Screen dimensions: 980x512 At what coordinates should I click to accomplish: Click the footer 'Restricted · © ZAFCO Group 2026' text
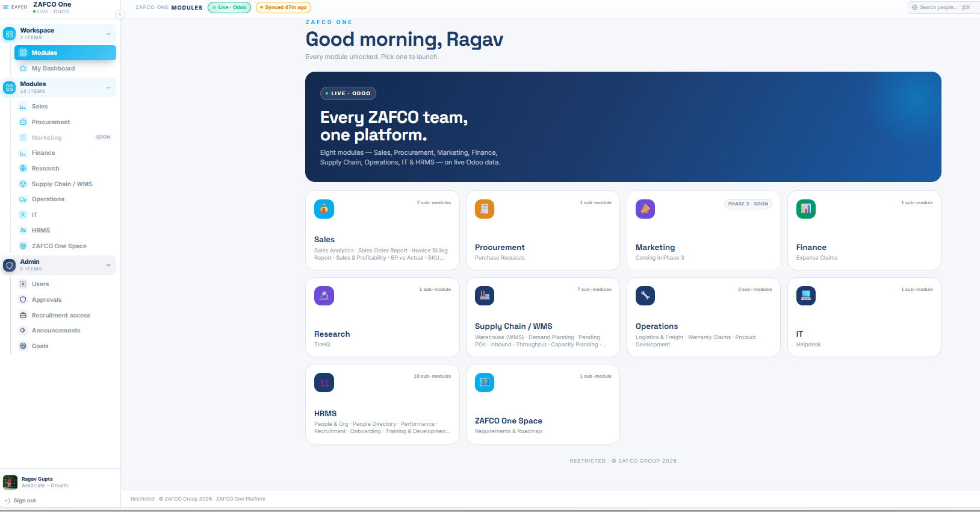[198, 499]
